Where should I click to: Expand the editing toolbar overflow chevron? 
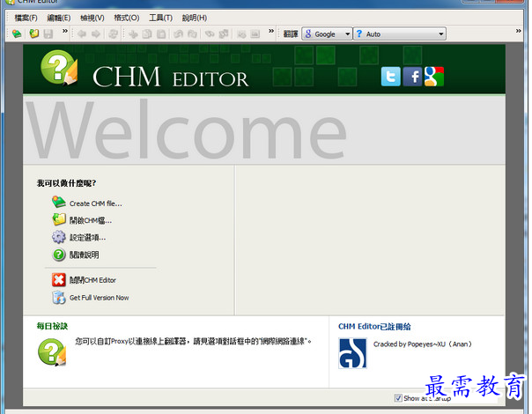pyautogui.click(x=271, y=31)
